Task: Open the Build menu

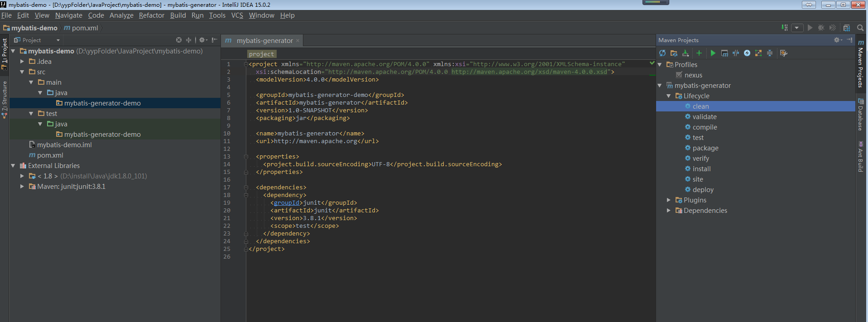Action: 178,15
